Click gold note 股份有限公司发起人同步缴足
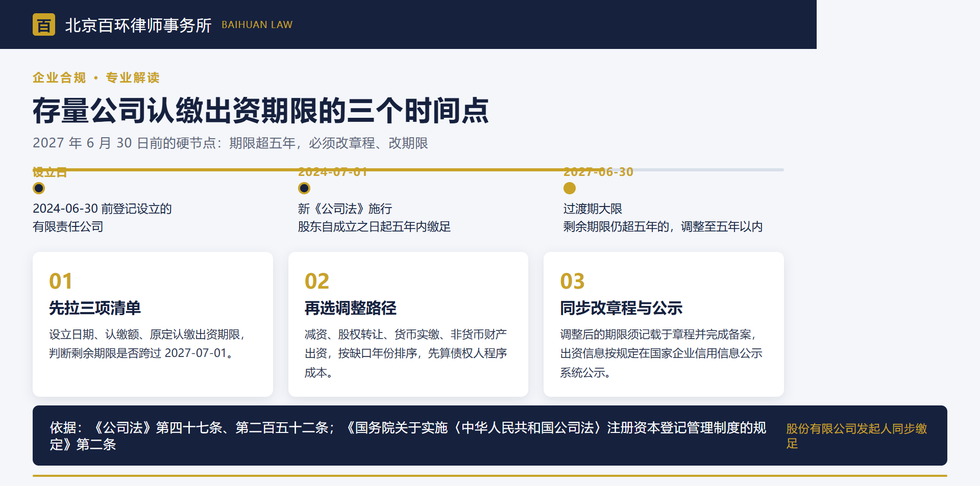The width and height of the screenshot is (980, 486). click(x=856, y=436)
